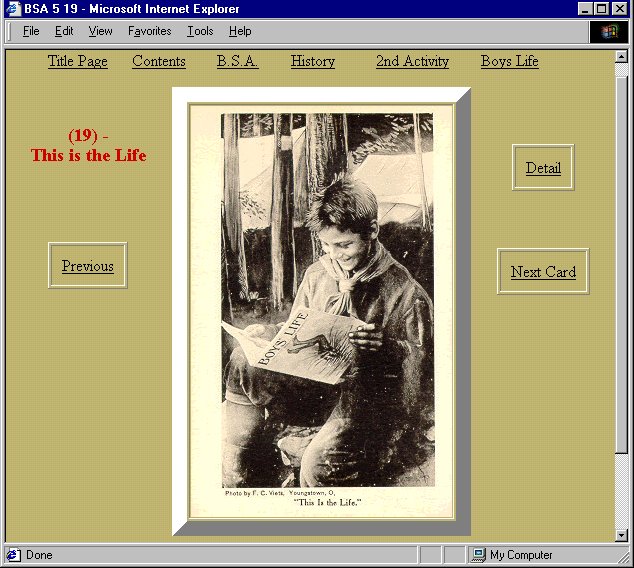Open the Edit menu
The image size is (634, 568).
[64, 31]
